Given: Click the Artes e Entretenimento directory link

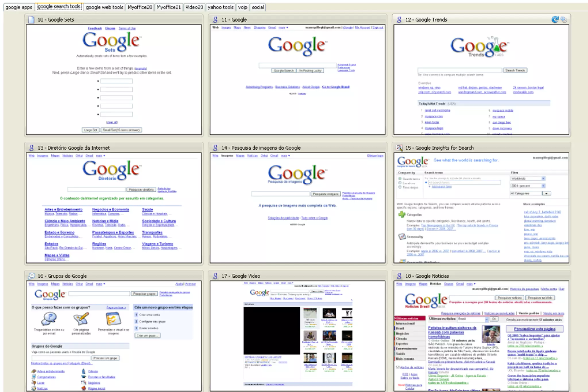Looking at the screenshot, I should (63, 209).
